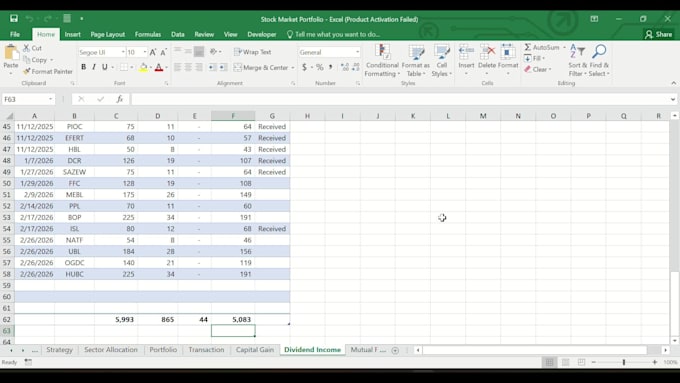This screenshot has height=383, width=680.
Task: Click zoom out minus button
Action: 594,362
